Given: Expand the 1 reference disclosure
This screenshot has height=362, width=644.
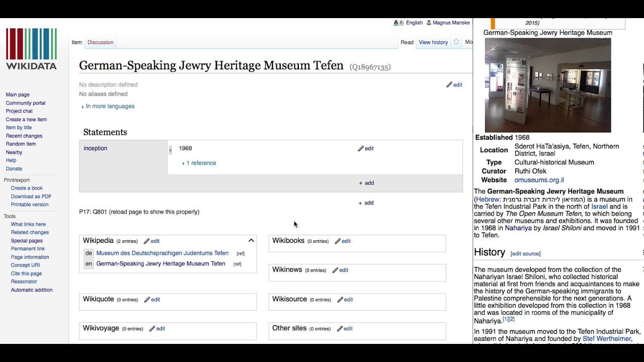Looking at the screenshot, I should [199, 163].
